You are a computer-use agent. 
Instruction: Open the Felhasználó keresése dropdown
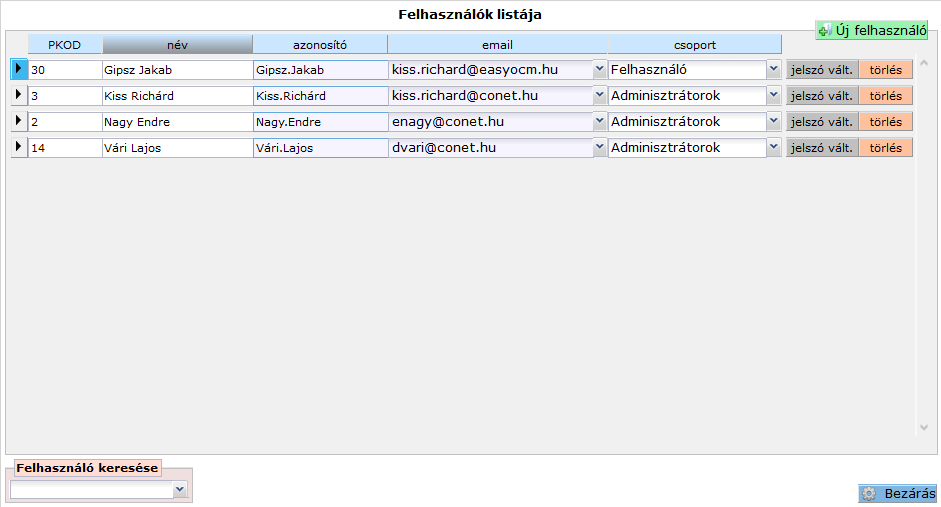click(x=180, y=490)
